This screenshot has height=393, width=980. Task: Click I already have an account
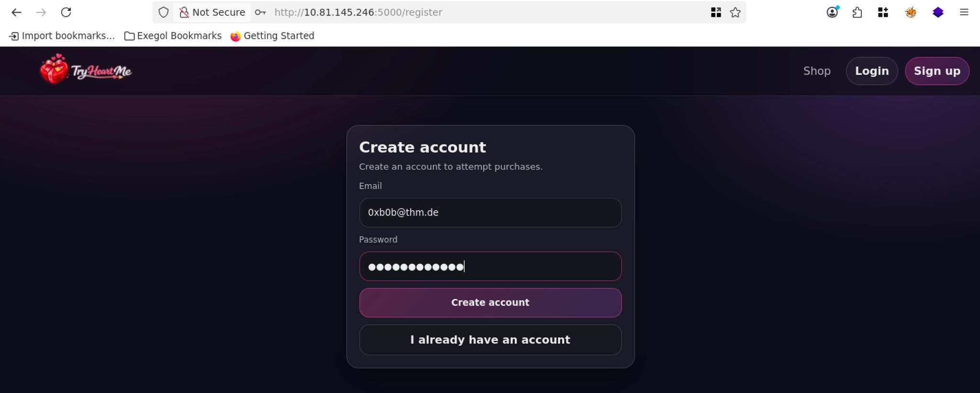click(490, 340)
